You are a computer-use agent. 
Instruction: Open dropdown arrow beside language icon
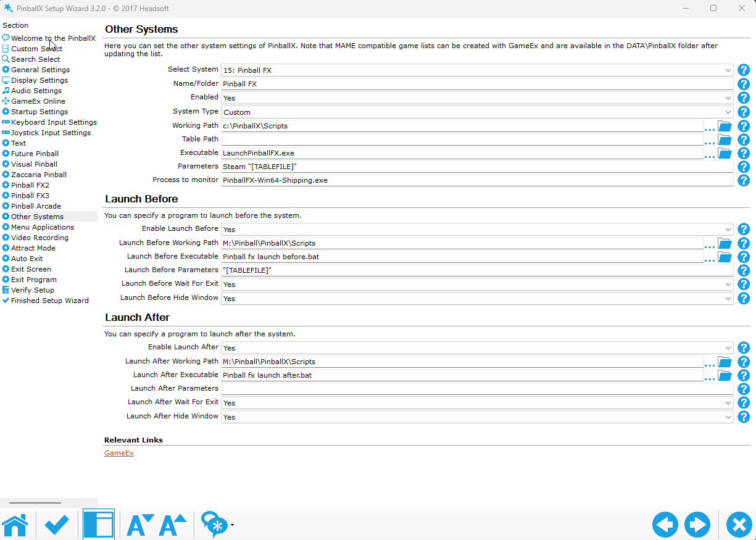pyautogui.click(x=232, y=526)
